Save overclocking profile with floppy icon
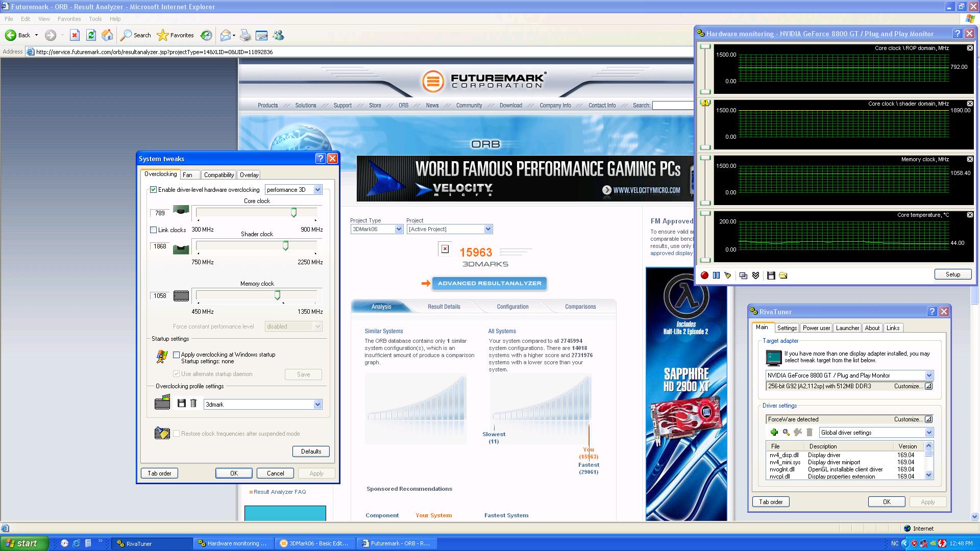This screenshot has width=980, height=551. [181, 404]
